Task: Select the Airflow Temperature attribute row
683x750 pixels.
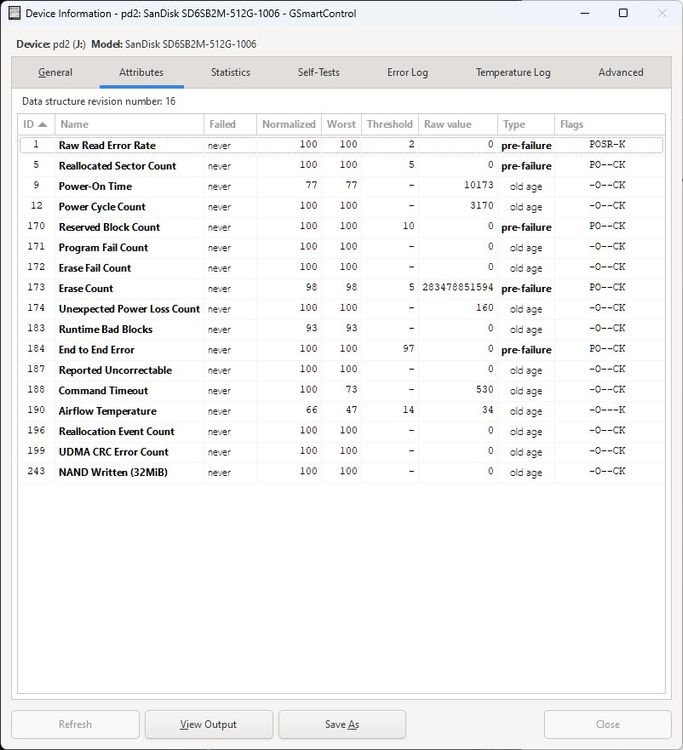Action: 342,411
